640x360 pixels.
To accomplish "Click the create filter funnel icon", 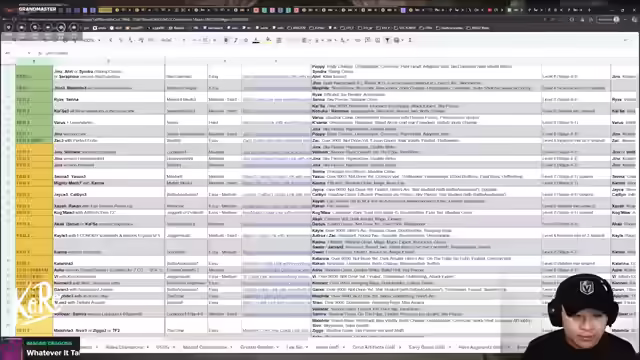I will (387, 40).
